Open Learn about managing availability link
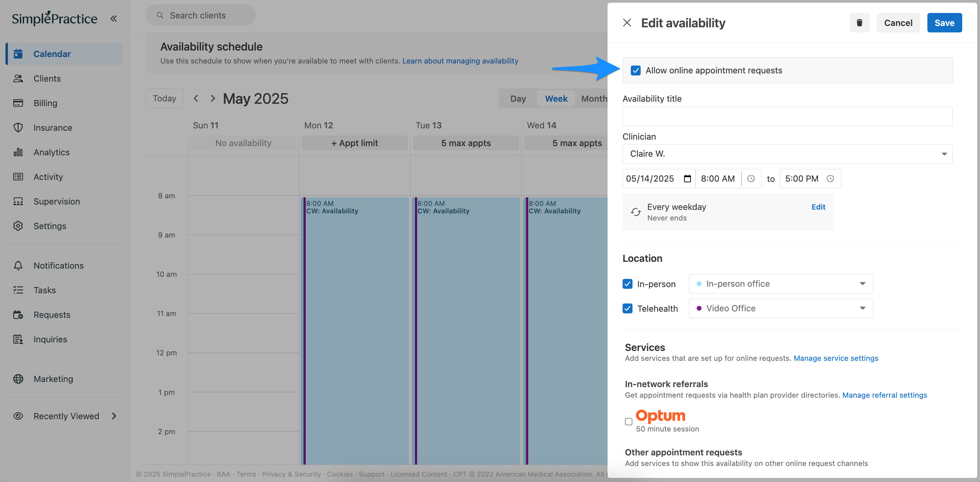980x482 pixels. click(460, 61)
